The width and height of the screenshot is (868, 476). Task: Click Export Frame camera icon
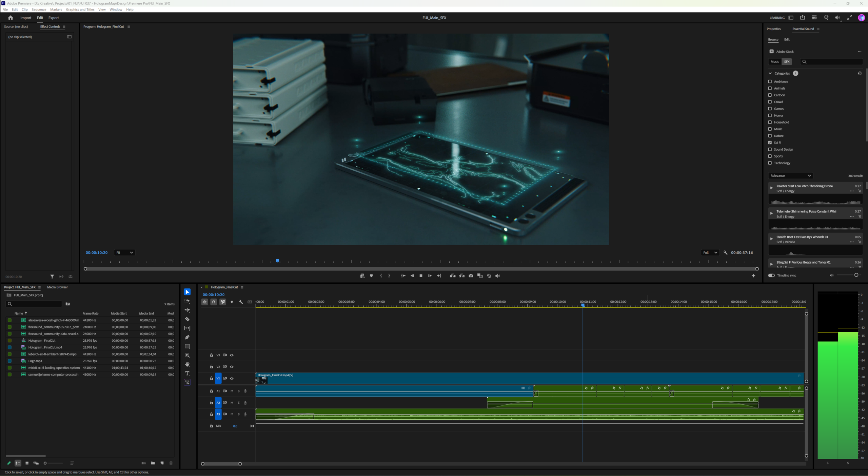coord(471,276)
